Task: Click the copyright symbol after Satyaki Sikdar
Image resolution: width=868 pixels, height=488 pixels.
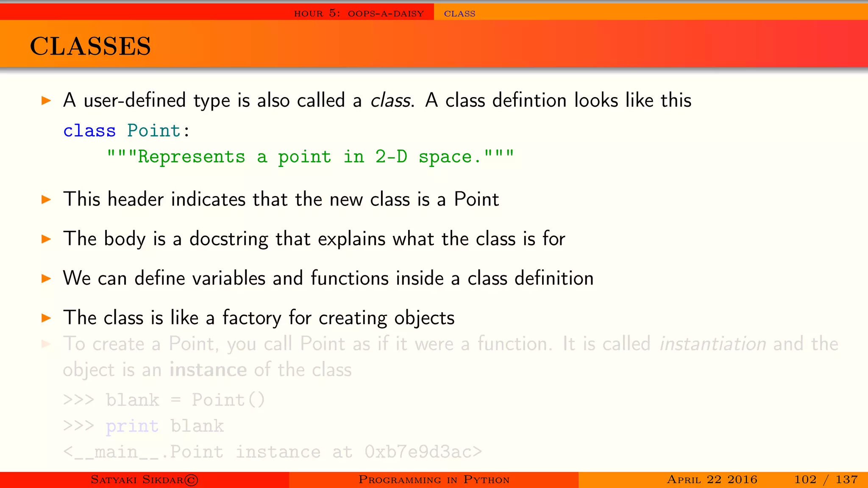Action: pyautogui.click(x=191, y=480)
